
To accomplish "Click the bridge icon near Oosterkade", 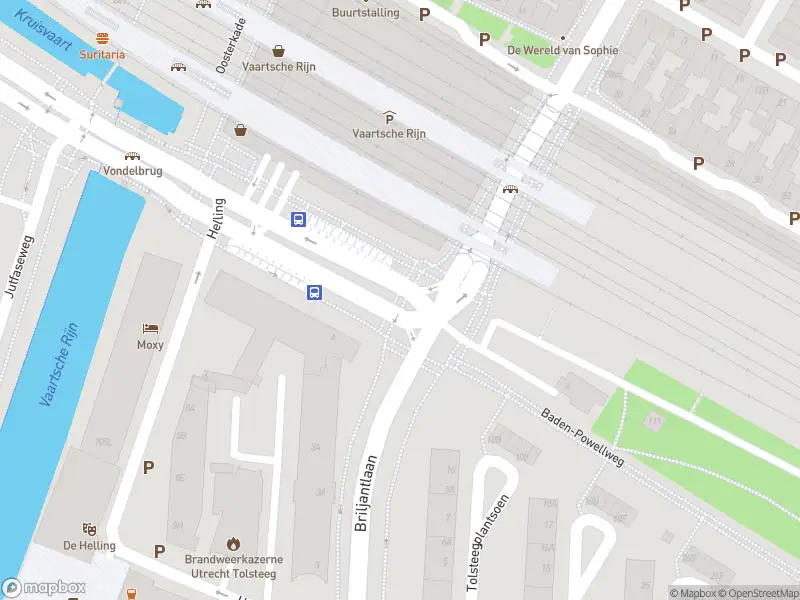I will (x=179, y=67).
